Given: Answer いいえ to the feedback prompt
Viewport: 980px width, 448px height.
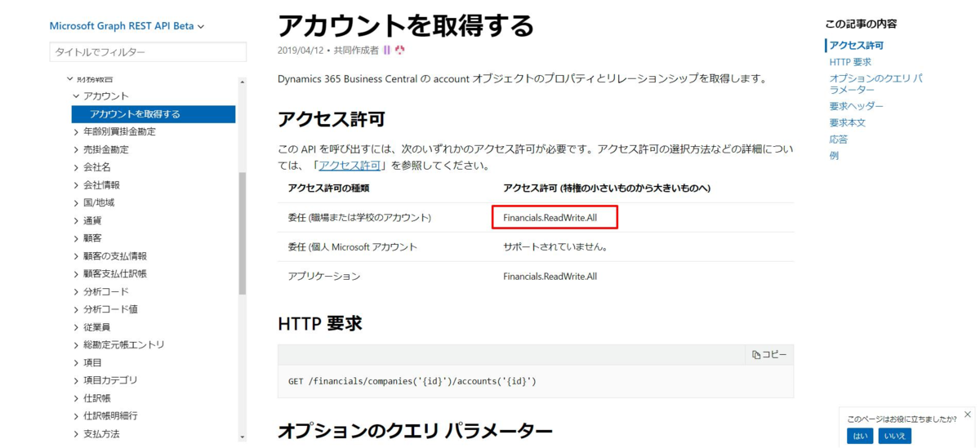Looking at the screenshot, I should coord(895,436).
